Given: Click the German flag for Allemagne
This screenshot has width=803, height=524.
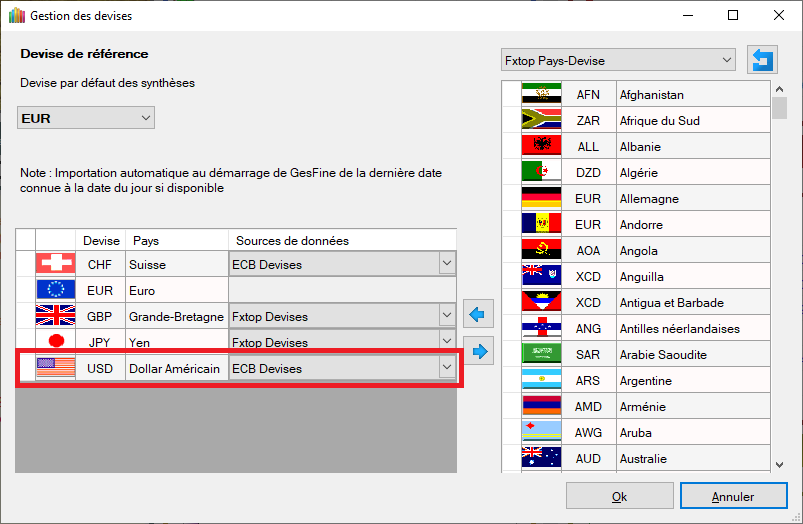Looking at the screenshot, I should (541, 198).
